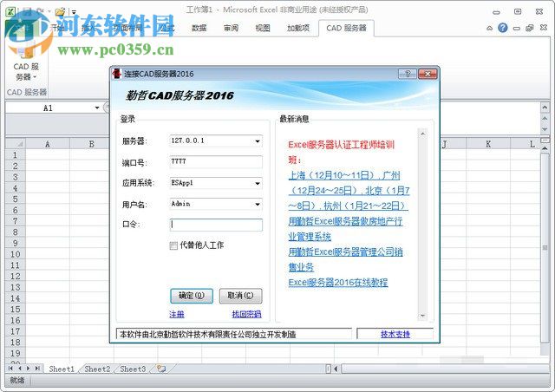The image size is (555, 392).
Task: Restore the workbook window icon
Action: (530, 28)
